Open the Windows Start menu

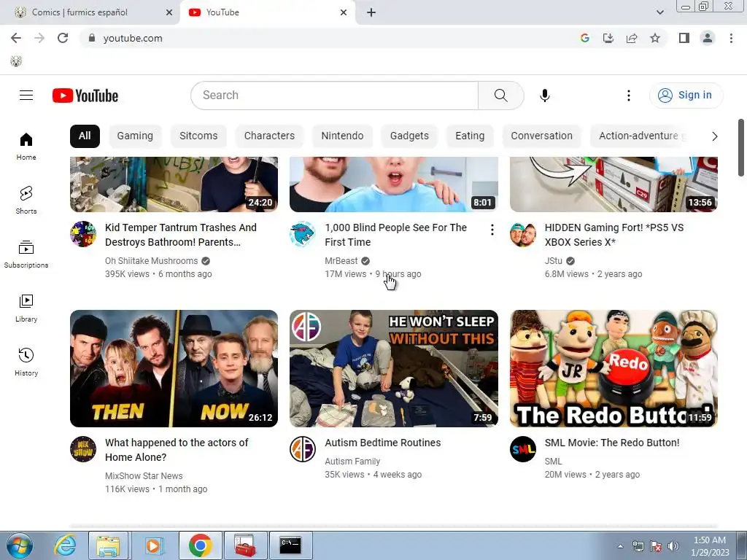tap(19, 545)
